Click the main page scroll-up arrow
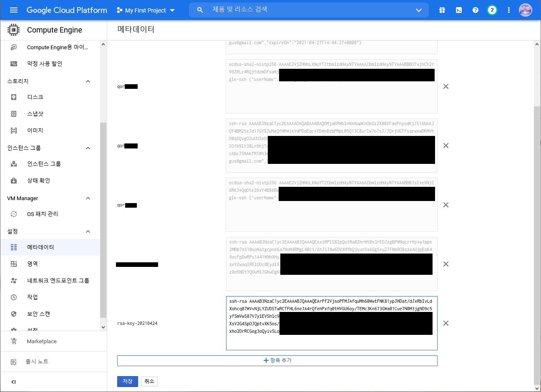 [537, 44]
